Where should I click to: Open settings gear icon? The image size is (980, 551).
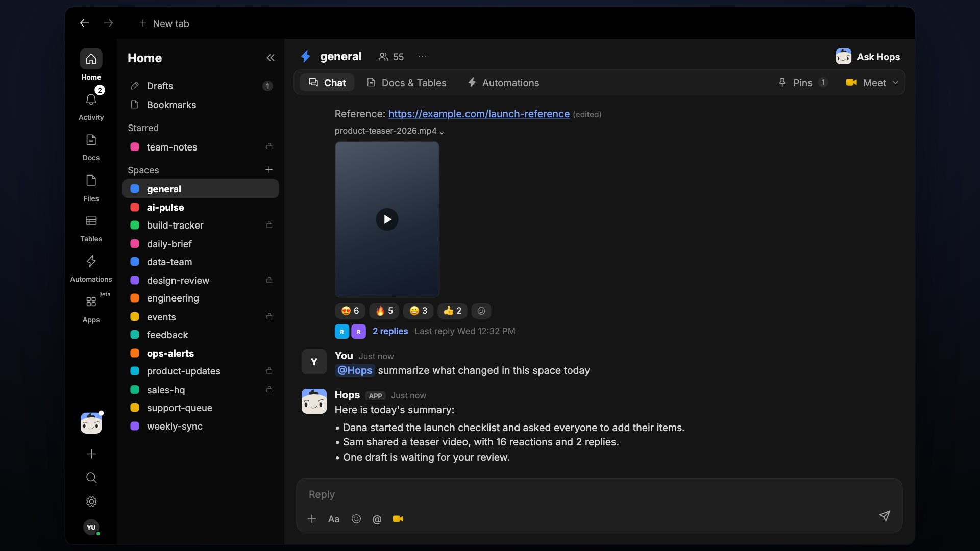(x=91, y=502)
